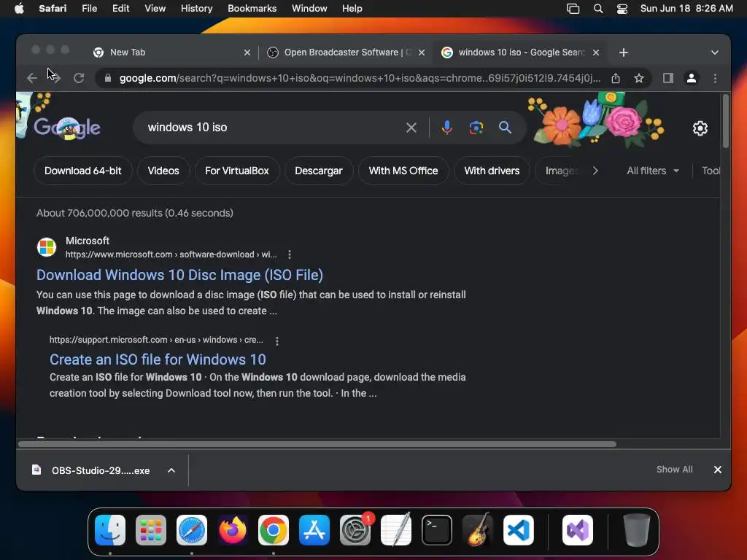Open the Chrome side panel icon
Viewport: 747px width, 560px height.
click(x=668, y=78)
